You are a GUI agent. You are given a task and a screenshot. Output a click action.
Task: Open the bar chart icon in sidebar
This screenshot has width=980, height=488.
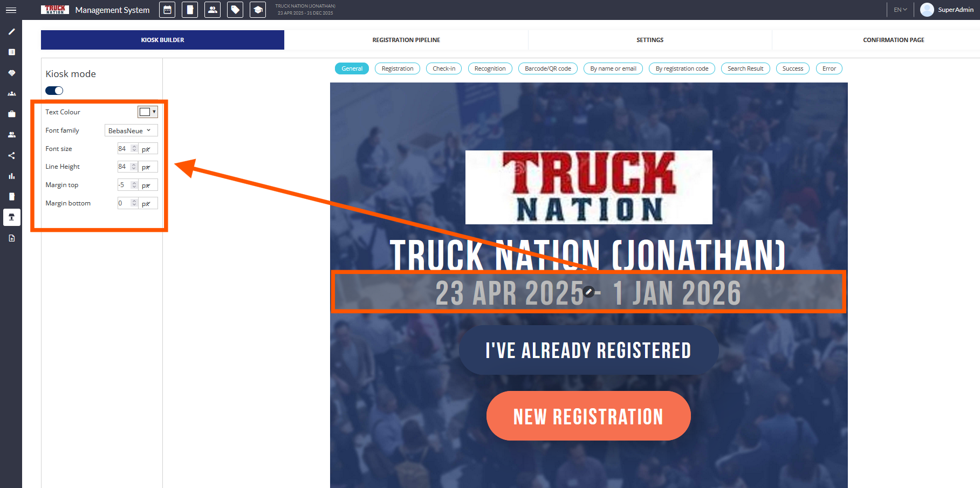11,176
